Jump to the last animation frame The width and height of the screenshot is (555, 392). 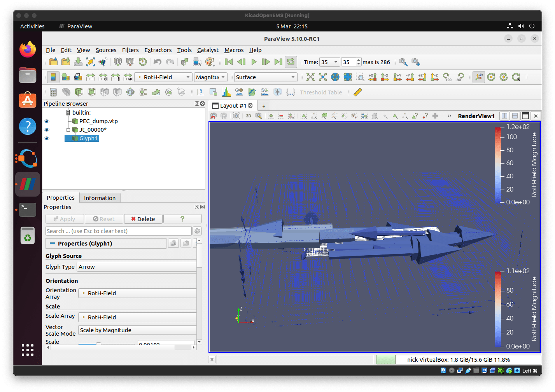tap(278, 62)
